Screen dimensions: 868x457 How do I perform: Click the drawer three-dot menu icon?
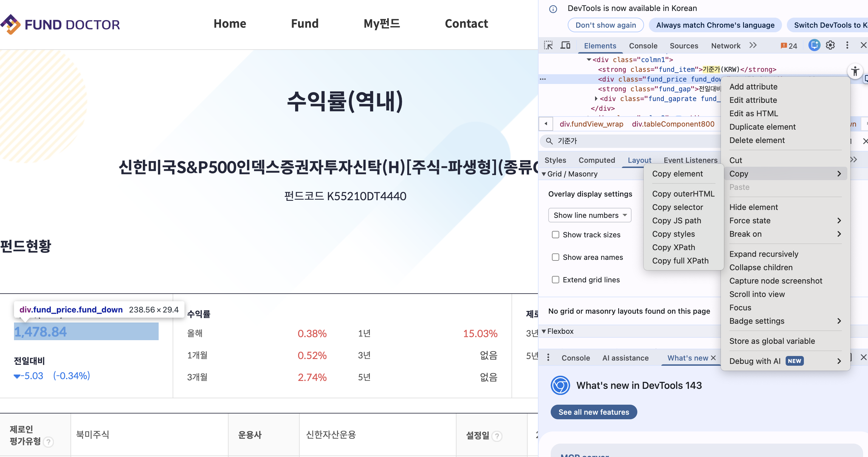click(548, 358)
